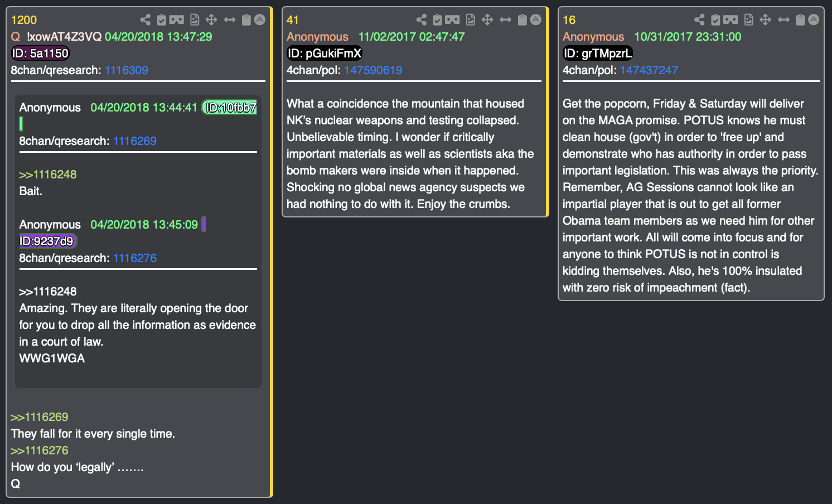Click the "How do you 'legally'" line
The width and height of the screenshot is (832, 504).
tap(78, 467)
